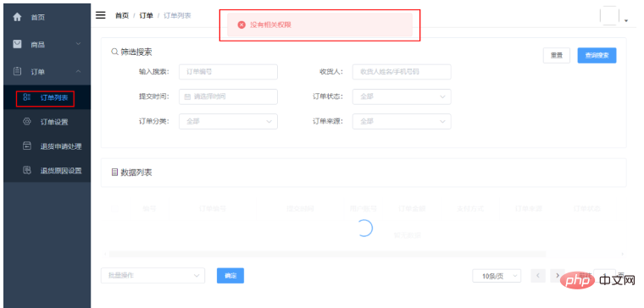Toggle the hamburger menu to collapse the sidebar

[x=100, y=15]
